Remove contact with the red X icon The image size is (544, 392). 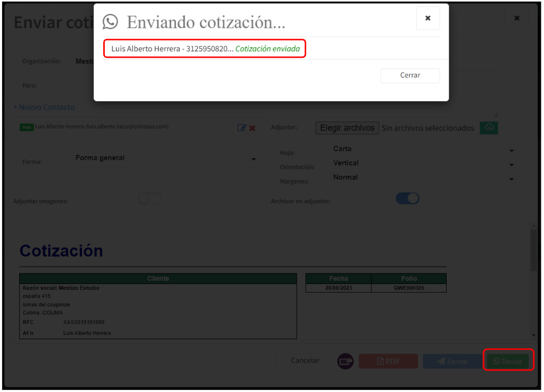click(252, 128)
